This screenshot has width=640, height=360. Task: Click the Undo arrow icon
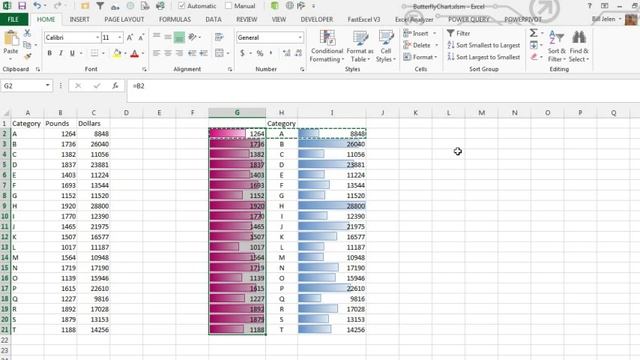click(x=37, y=6)
